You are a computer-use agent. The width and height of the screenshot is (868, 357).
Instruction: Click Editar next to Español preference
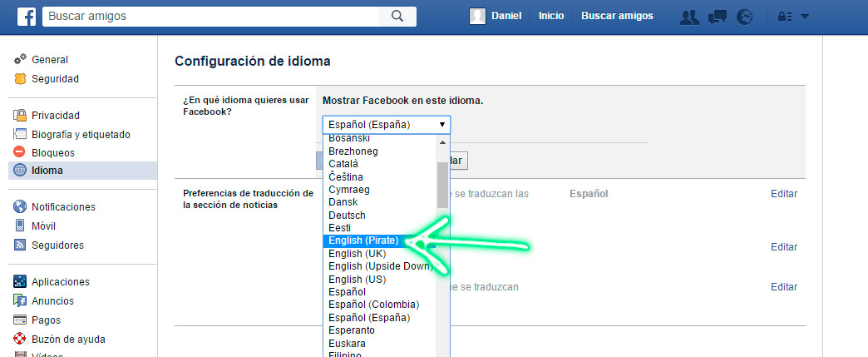784,194
